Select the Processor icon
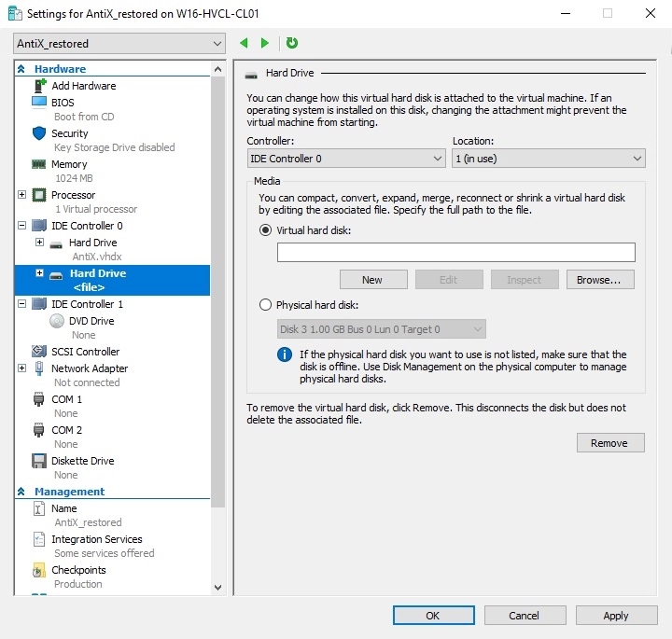The height and width of the screenshot is (639, 672). point(39,195)
